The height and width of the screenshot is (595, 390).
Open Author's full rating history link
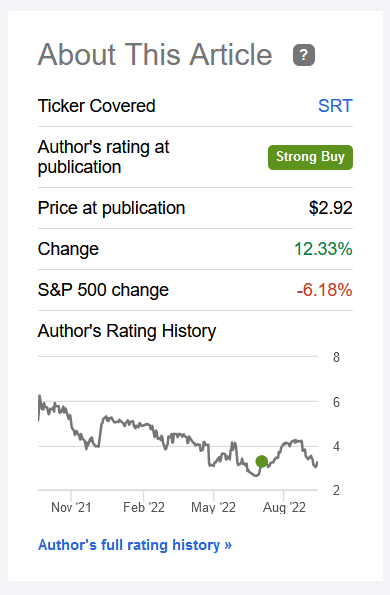[x=135, y=545]
